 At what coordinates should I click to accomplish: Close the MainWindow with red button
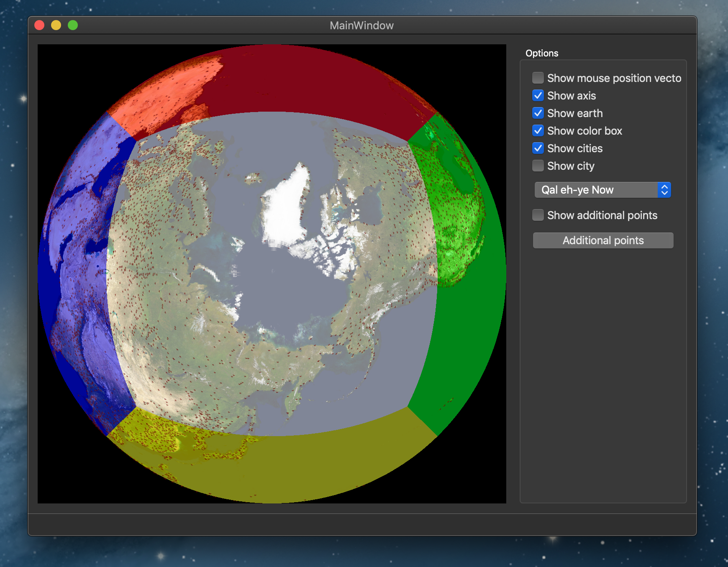point(39,25)
